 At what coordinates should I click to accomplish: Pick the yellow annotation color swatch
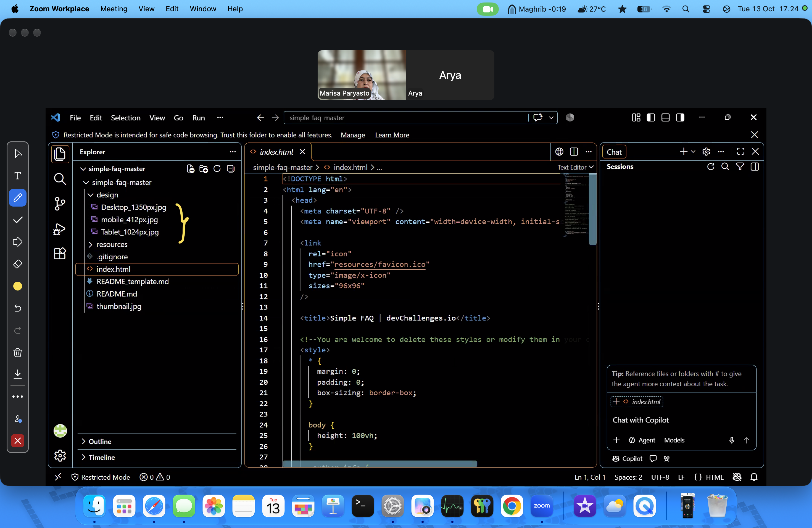pyautogui.click(x=18, y=286)
